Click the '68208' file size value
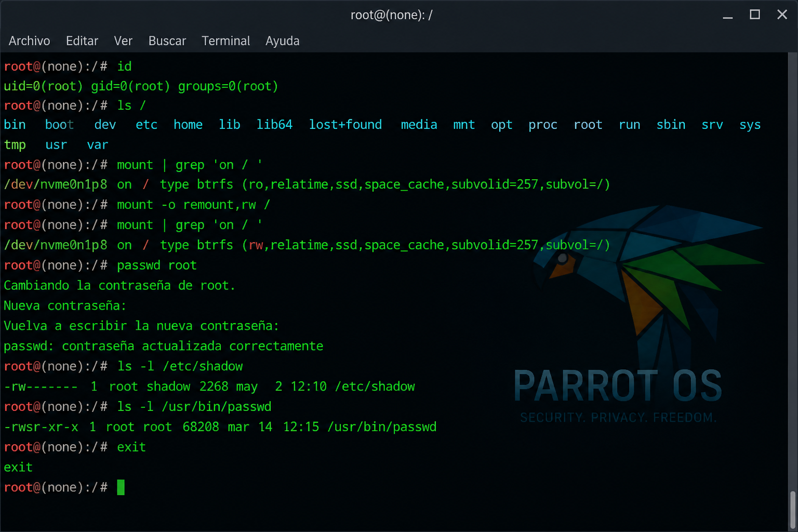Viewport: 798px width, 532px height. (x=201, y=427)
